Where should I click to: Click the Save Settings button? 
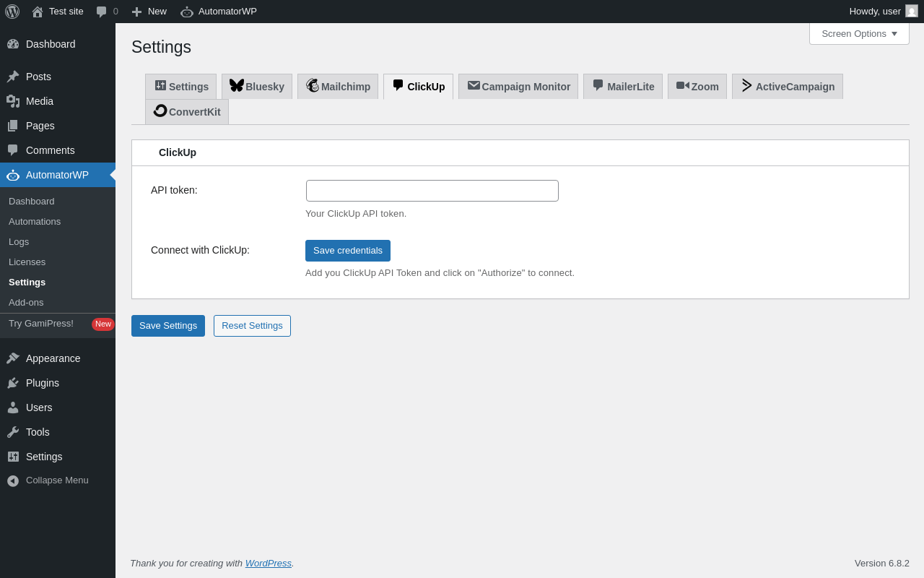tap(168, 326)
